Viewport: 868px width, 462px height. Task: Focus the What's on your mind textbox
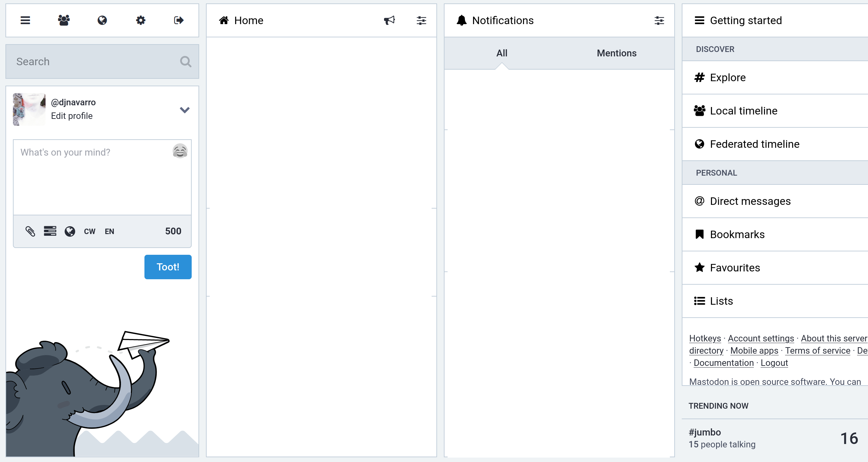[102, 177]
